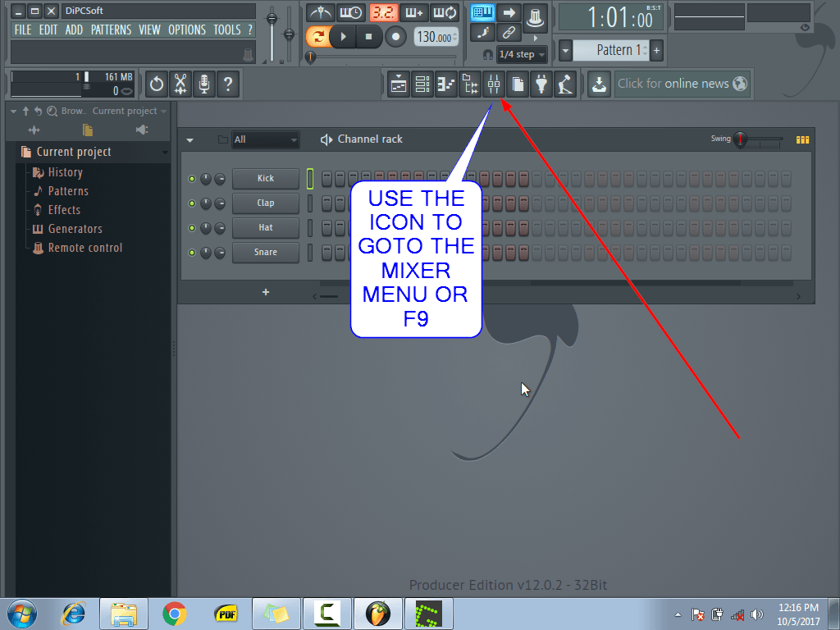
Task: Select the Kick channel button
Action: click(266, 178)
